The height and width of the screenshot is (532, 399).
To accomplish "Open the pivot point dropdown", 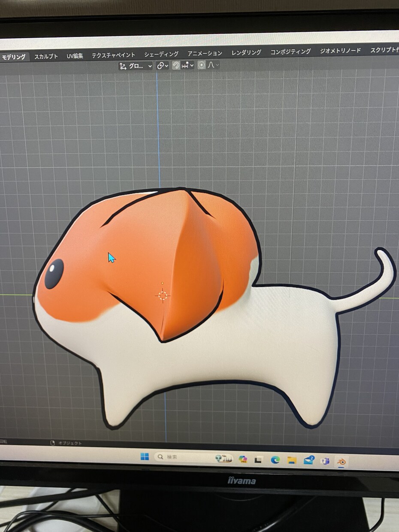I will (162, 66).
